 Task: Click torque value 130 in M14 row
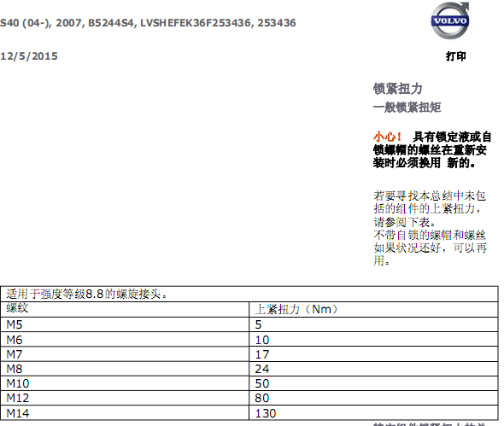pyautogui.click(x=266, y=413)
